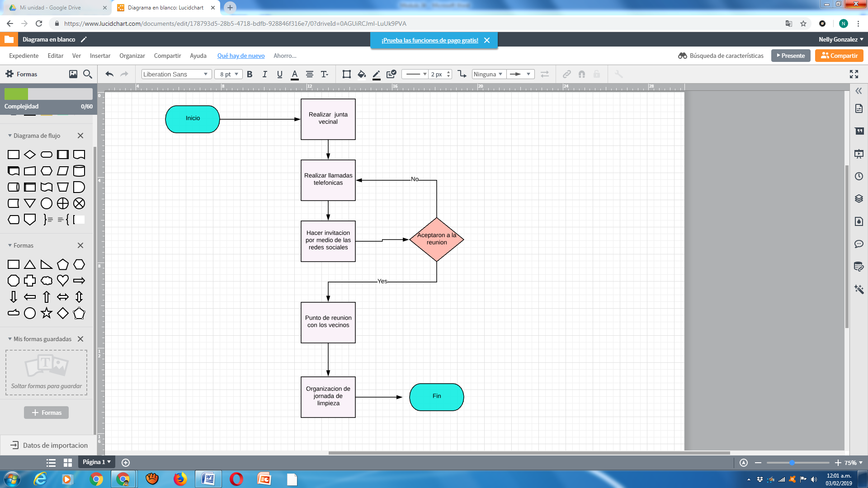This screenshot has width=868, height=488.
Task: Open the shape search magnifier icon
Action: click(88, 74)
